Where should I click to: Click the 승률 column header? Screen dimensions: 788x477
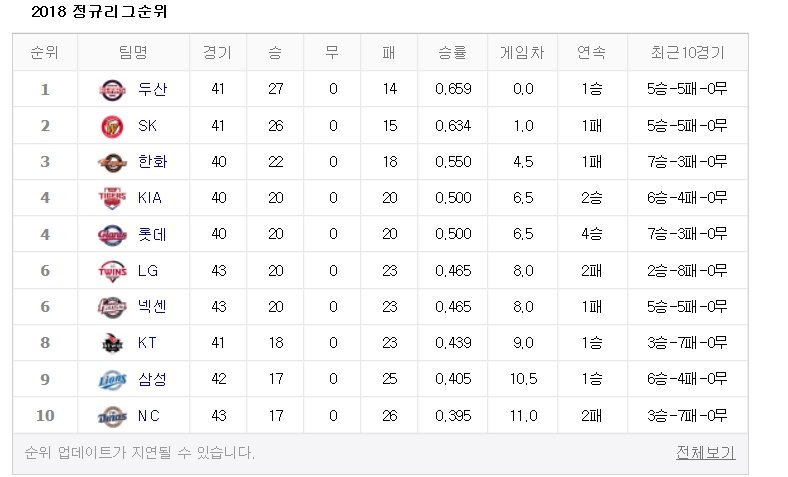(452, 53)
